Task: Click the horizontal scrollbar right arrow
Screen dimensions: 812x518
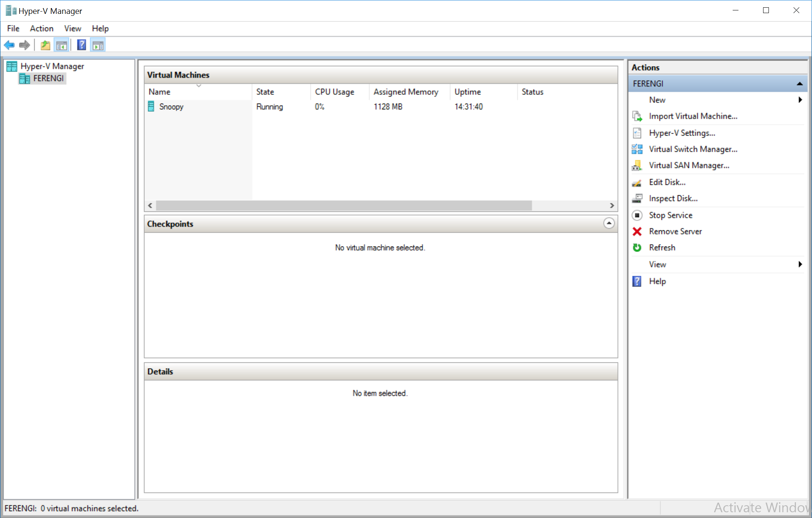Action: 612,206
